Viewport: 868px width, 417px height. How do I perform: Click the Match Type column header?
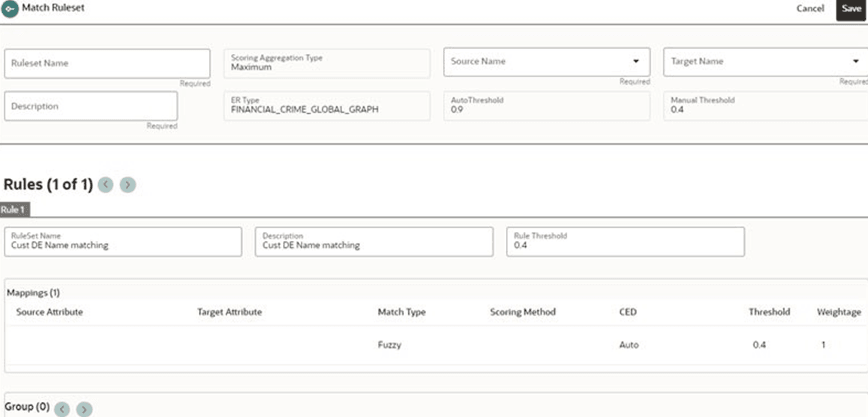click(402, 312)
